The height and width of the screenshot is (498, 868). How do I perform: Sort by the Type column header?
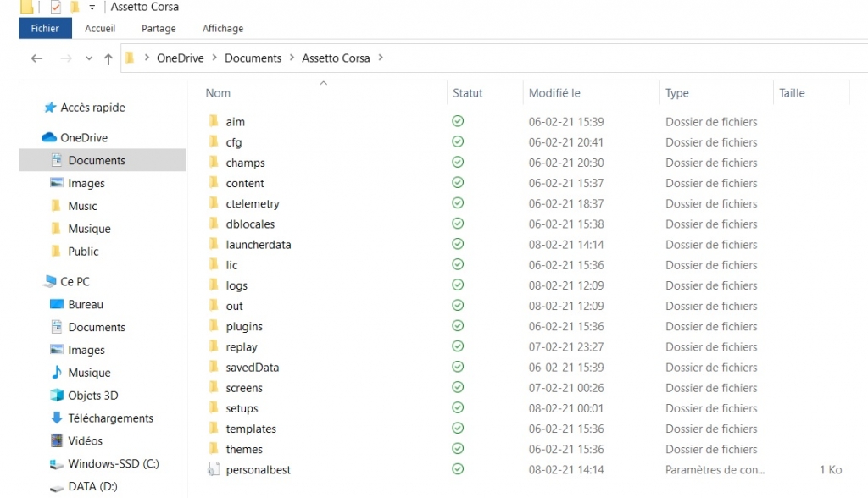[677, 93]
